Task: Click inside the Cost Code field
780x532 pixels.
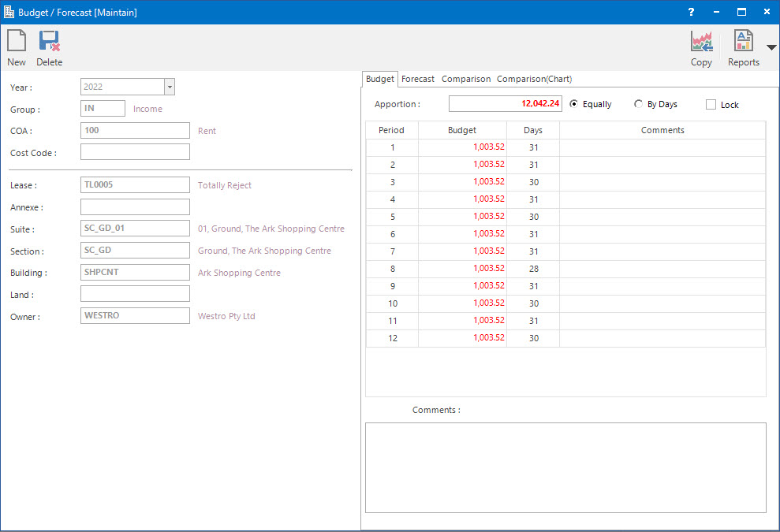Action: (x=134, y=152)
